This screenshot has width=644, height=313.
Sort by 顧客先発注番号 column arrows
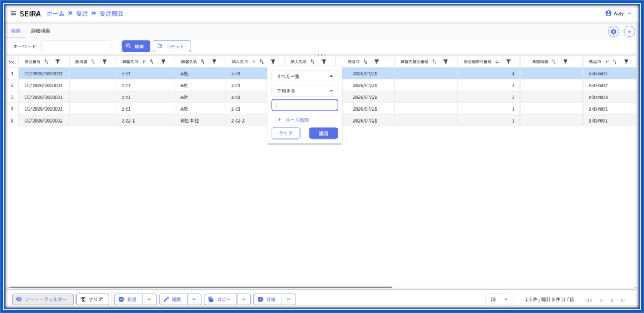click(x=434, y=62)
